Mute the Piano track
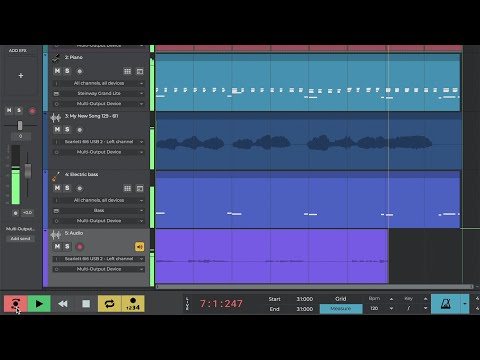The height and width of the screenshot is (360, 480). pyautogui.click(x=57, y=71)
